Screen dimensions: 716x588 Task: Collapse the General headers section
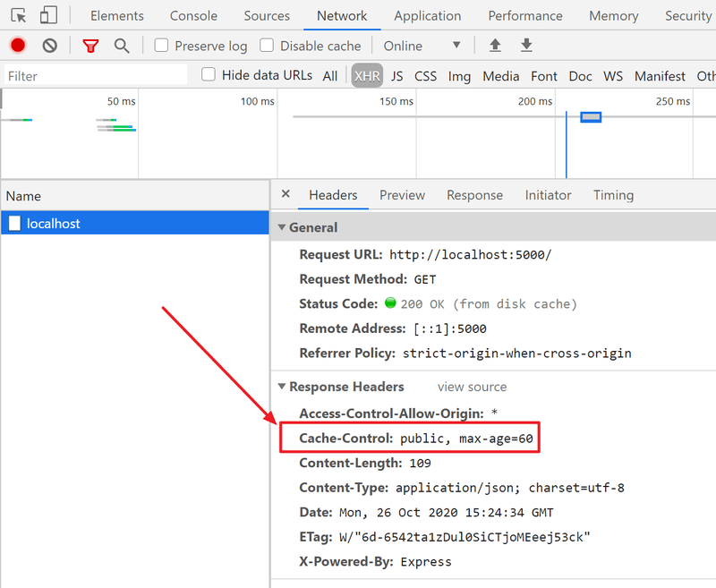point(285,227)
